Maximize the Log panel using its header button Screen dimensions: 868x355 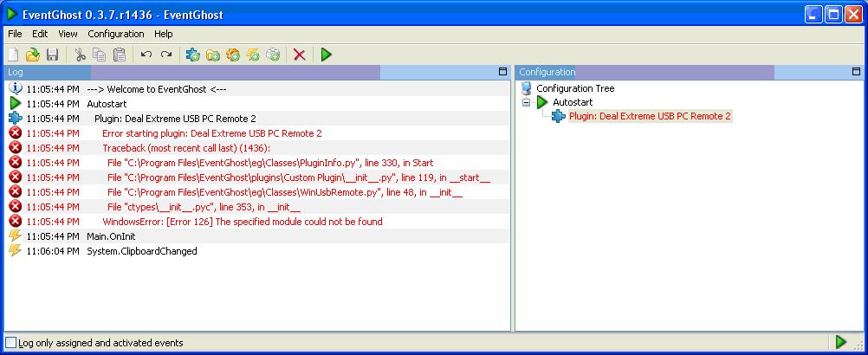(502, 72)
